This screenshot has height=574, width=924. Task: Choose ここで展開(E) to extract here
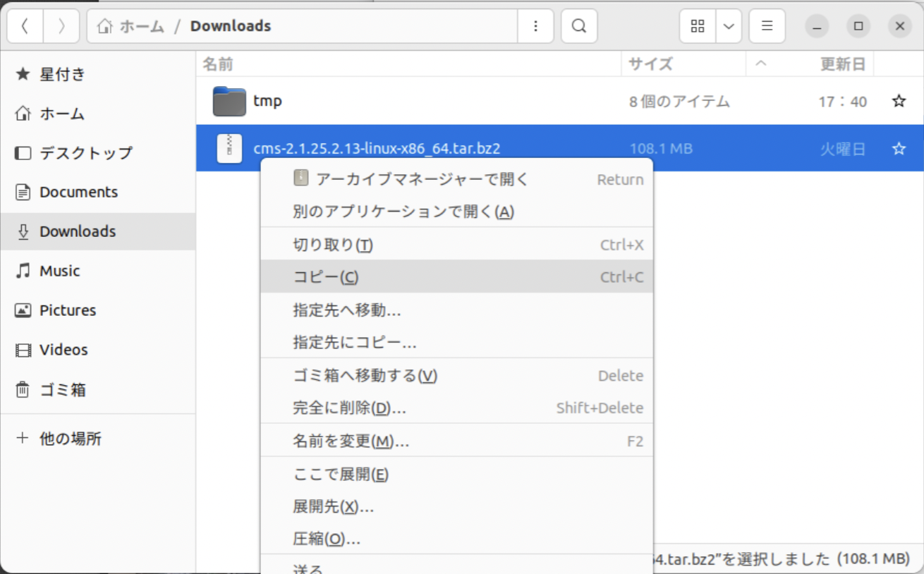341,474
